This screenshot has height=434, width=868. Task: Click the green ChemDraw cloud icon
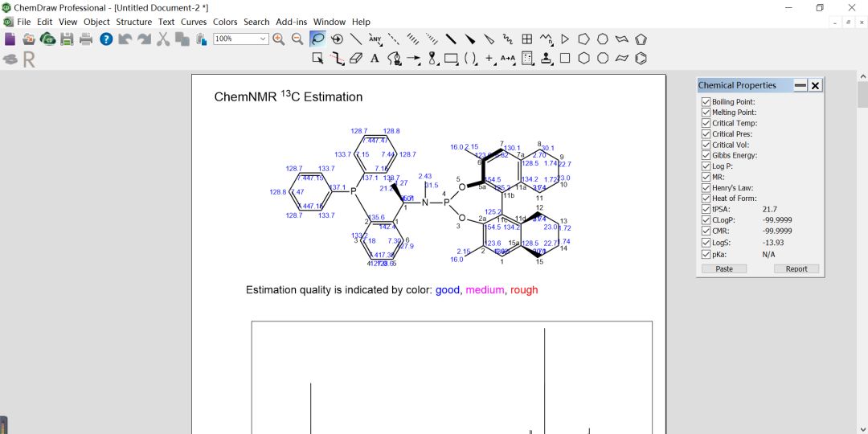click(x=48, y=39)
